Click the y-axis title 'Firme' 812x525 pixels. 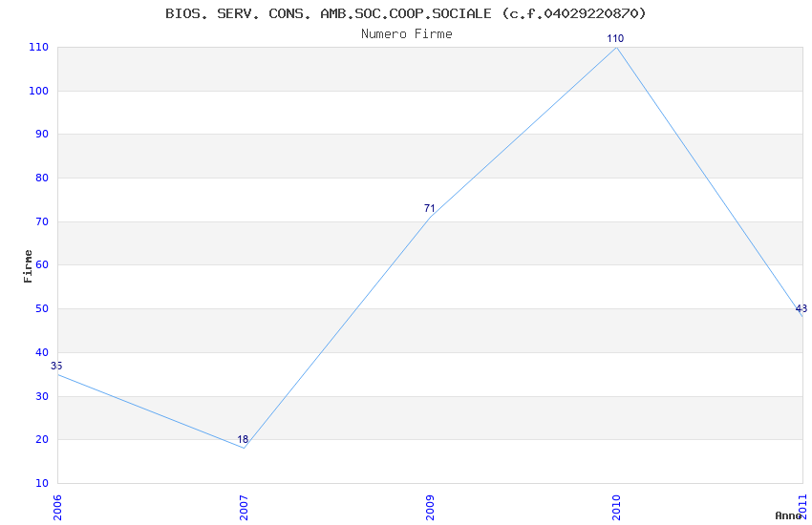point(28,266)
